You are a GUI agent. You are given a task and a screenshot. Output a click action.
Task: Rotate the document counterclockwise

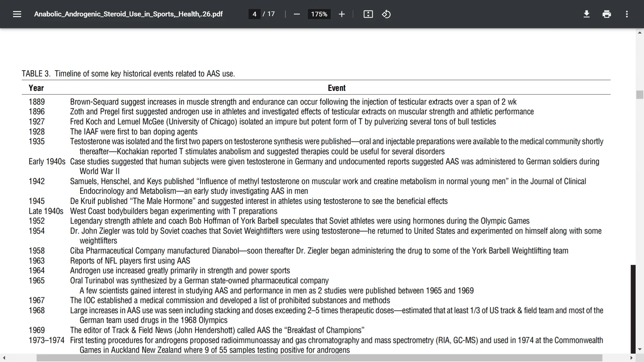(x=386, y=14)
